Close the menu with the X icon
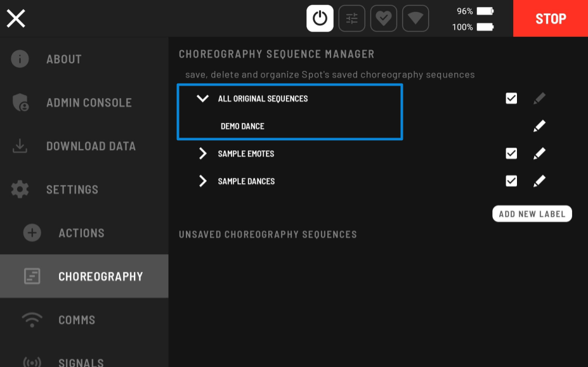Screen dimensions: 588x367 16,18
